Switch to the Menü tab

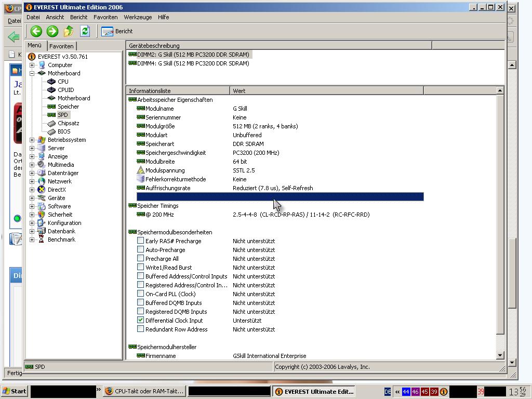click(x=35, y=45)
